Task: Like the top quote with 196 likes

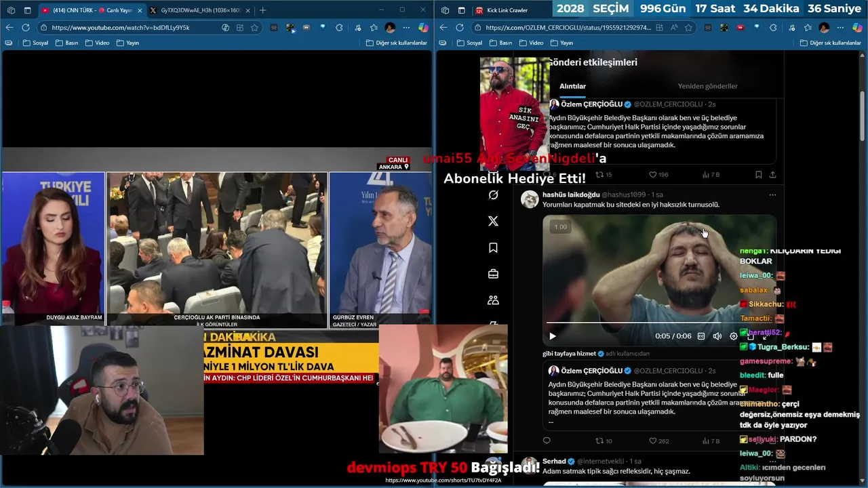Action: tap(658, 175)
